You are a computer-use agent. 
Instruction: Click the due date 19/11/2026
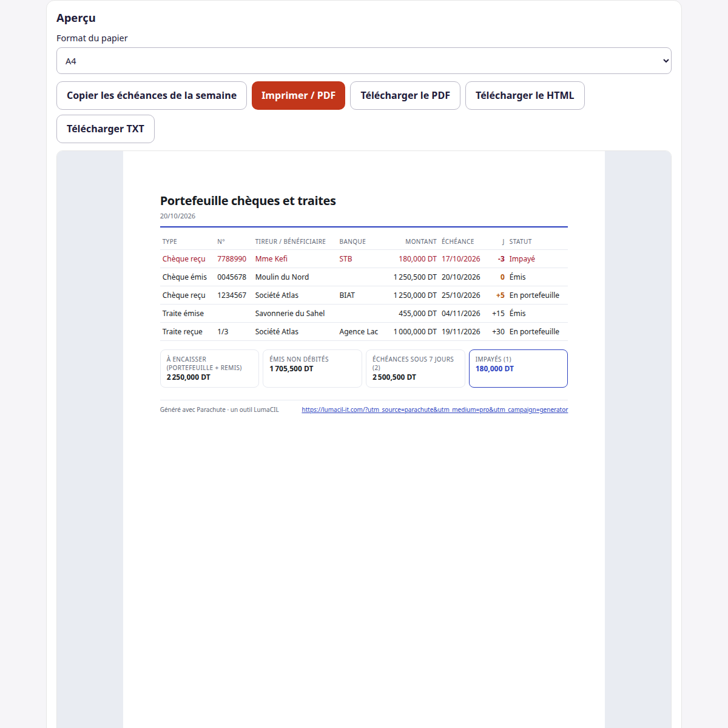point(461,332)
